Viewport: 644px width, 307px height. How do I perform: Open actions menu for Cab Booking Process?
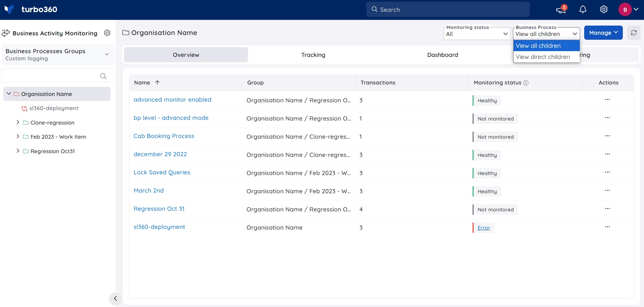click(607, 136)
